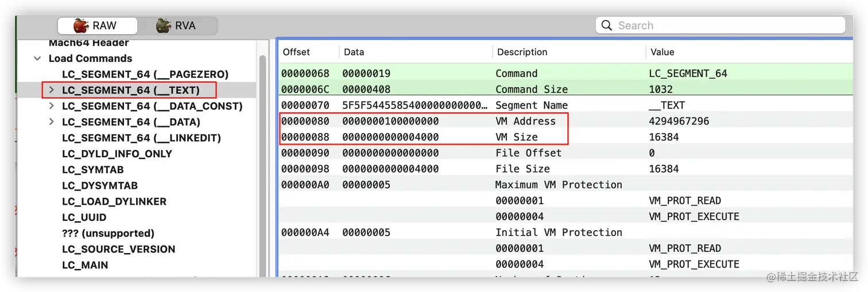Select LC_SEGMENT_64 (__TEXT) row
The image size is (868, 292).
[x=130, y=90]
